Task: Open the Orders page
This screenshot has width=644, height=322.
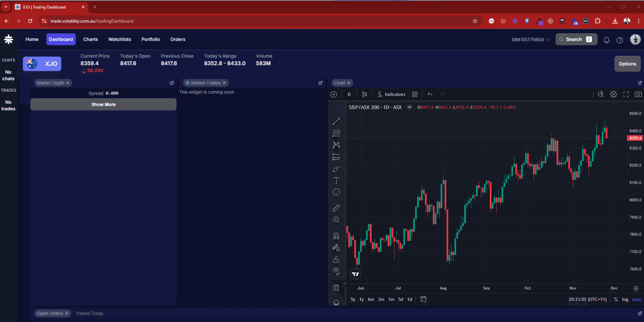Action: pyautogui.click(x=178, y=39)
